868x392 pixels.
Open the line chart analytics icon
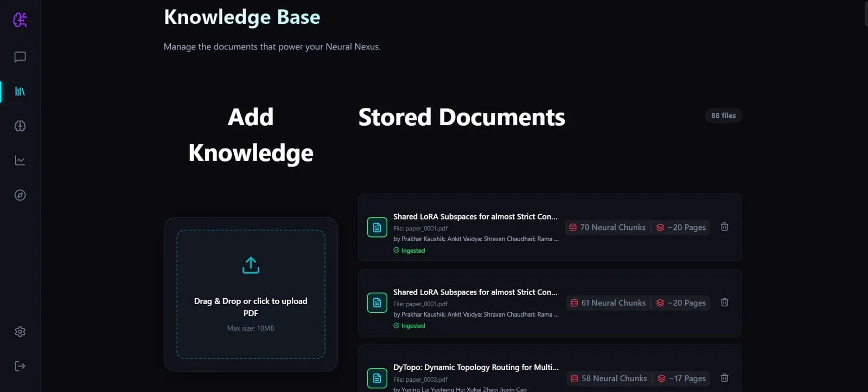(20, 160)
